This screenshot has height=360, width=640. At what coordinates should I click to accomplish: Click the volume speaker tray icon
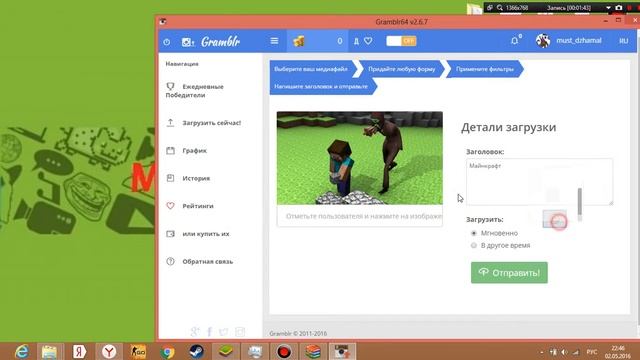pos(564,352)
